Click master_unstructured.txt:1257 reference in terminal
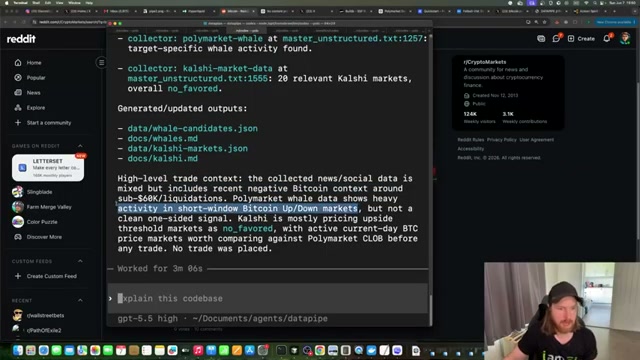The height and width of the screenshot is (360, 640). pyautogui.click(x=353, y=38)
